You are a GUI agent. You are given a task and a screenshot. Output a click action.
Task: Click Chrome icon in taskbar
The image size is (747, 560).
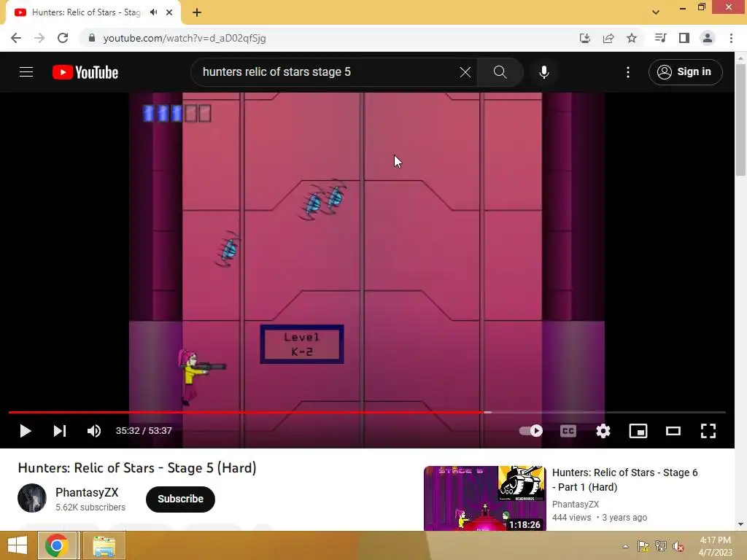(x=57, y=545)
